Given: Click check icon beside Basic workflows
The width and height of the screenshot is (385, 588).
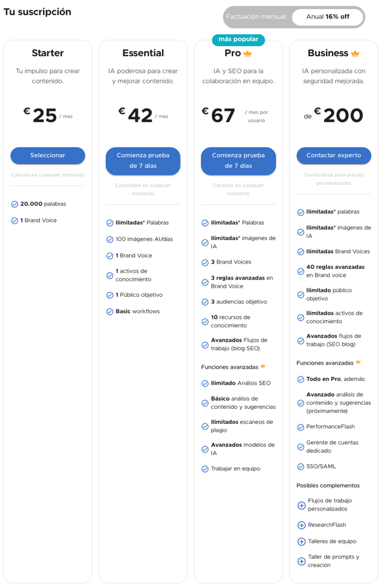Looking at the screenshot, I should point(110,312).
